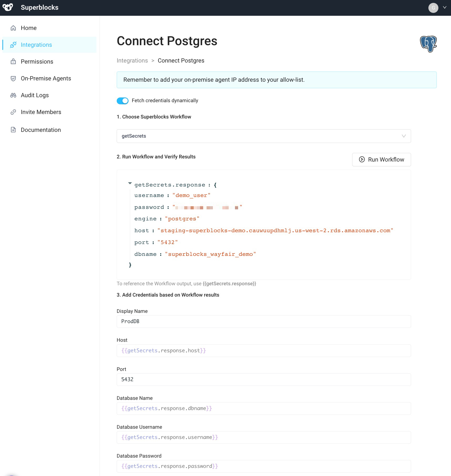Click the On-Premise Agents shield icon

(13, 78)
